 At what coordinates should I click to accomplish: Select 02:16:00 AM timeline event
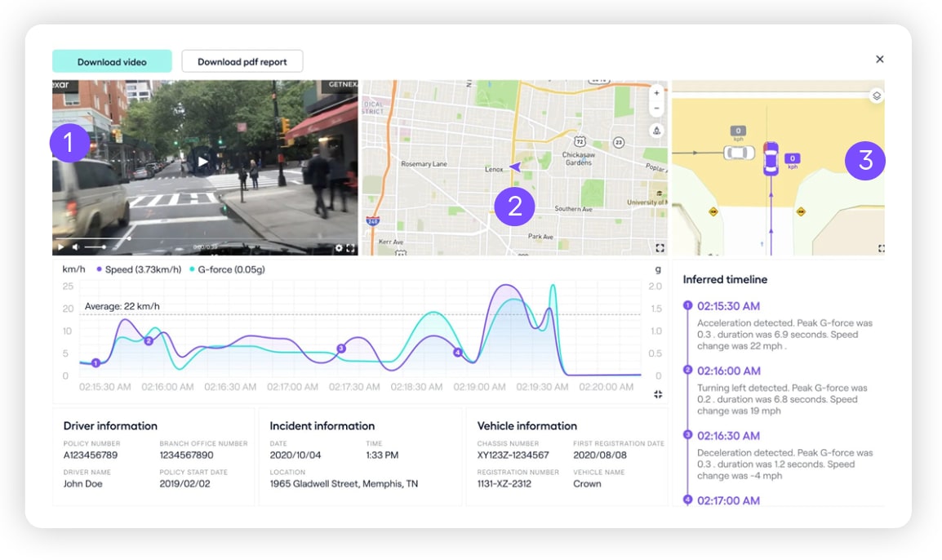[x=729, y=371]
